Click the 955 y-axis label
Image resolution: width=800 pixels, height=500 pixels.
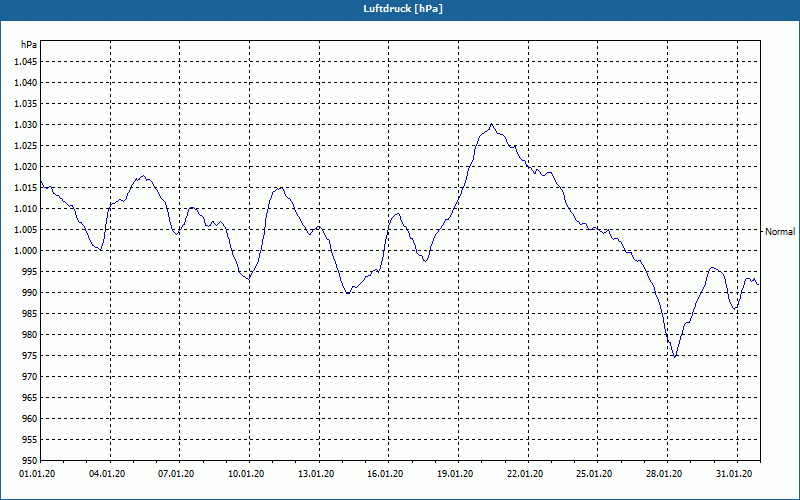click(30, 439)
